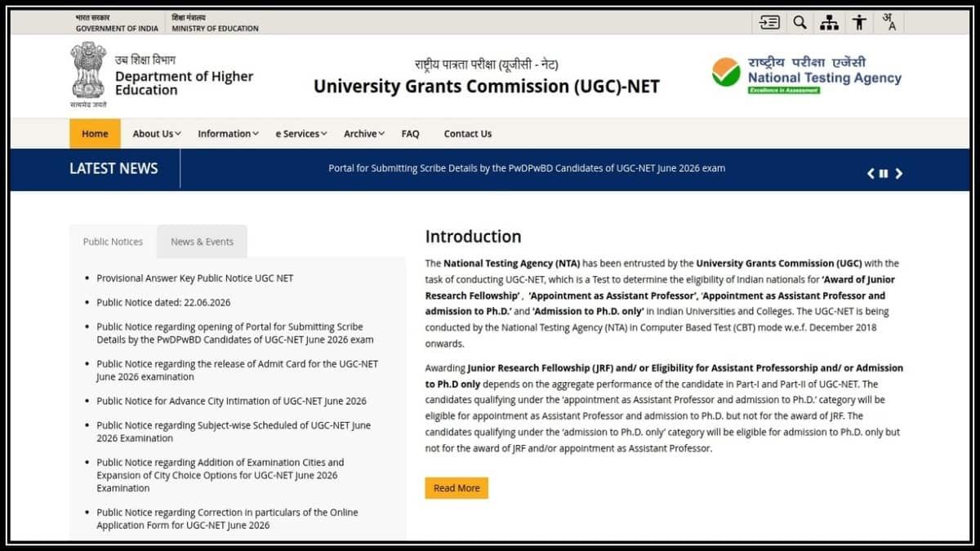The image size is (980, 551).
Task: Click the skip to main content icon
Action: pyautogui.click(x=769, y=23)
